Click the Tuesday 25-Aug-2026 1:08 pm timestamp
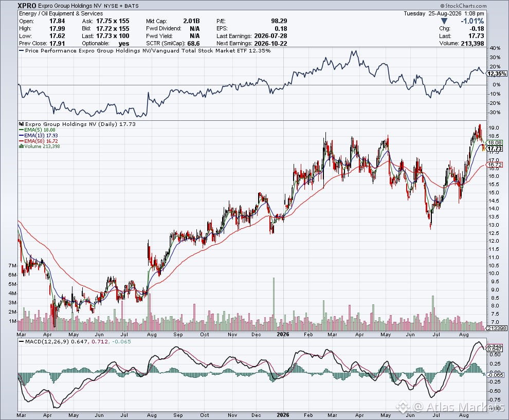The width and height of the screenshot is (509, 420). (x=444, y=14)
